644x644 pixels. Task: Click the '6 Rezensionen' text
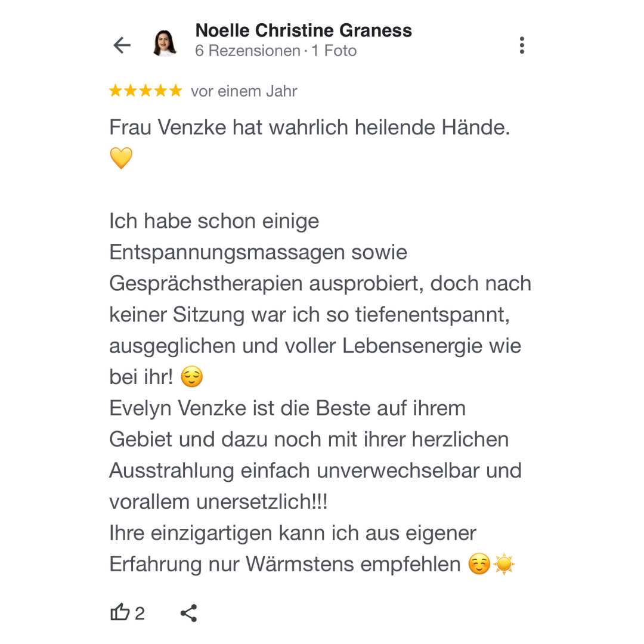(x=247, y=51)
